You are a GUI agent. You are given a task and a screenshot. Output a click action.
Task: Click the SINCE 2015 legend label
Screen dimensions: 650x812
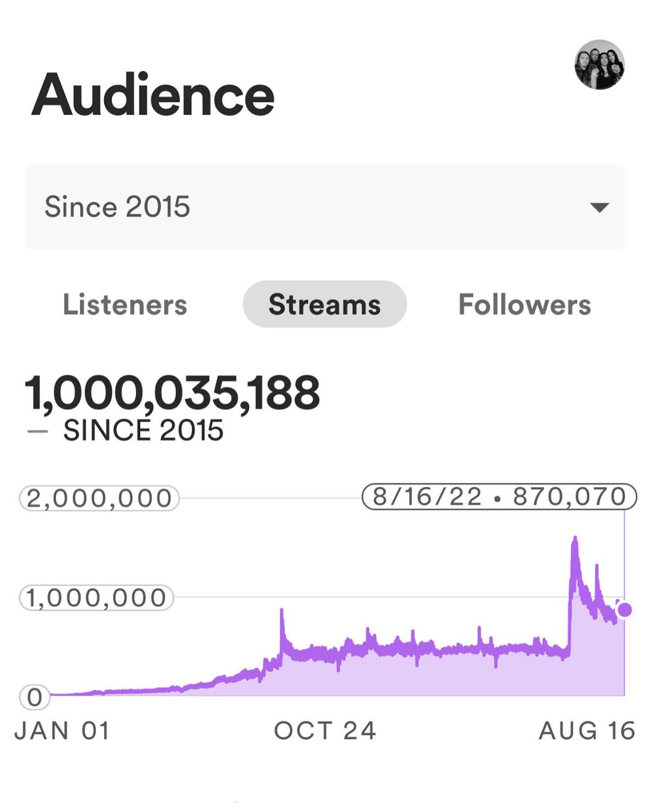click(x=143, y=431)
